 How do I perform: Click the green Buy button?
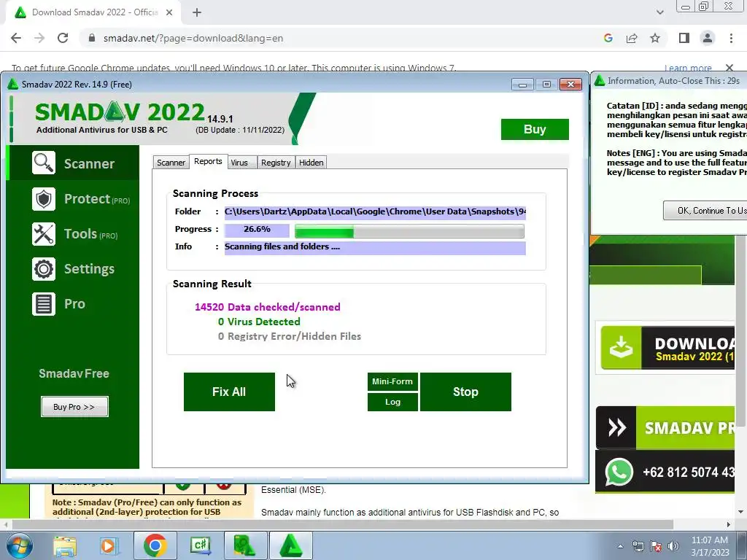tap(535, 130)
